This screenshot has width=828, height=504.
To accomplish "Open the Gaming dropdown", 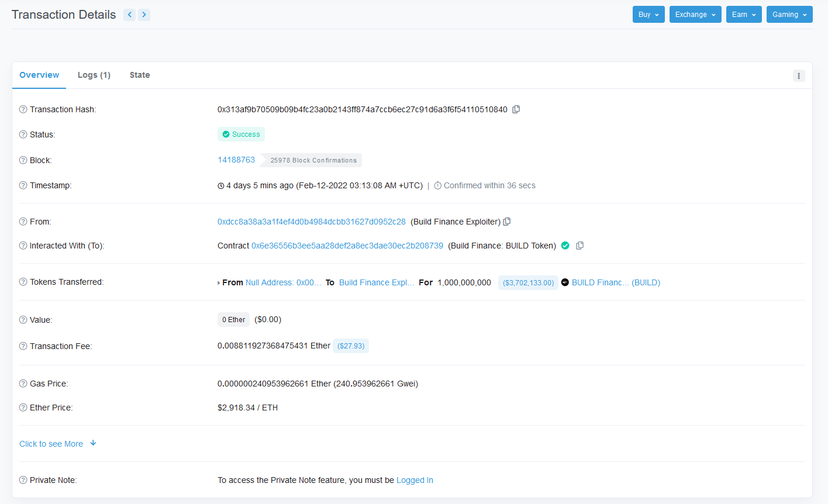I will [789, 15].
